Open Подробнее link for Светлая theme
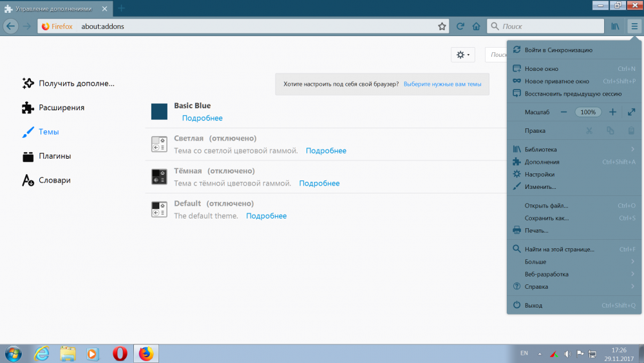Screen dimensions: 644x363 326,151
